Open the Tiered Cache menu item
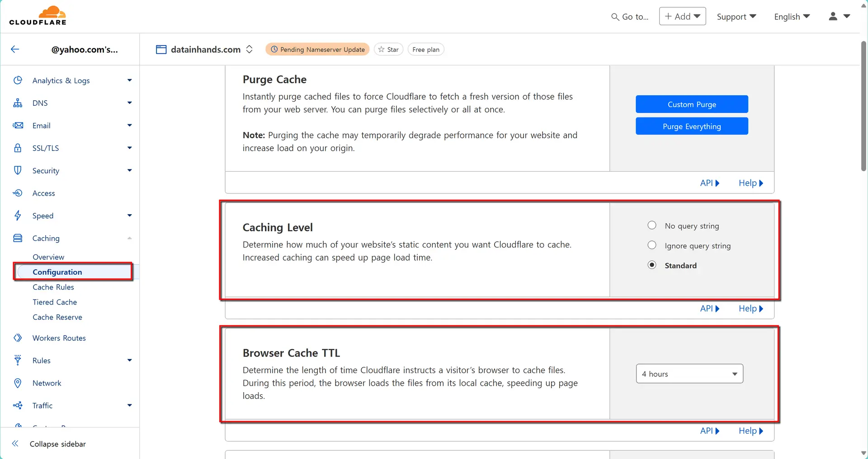Image resolution: width=868 pixels, height=459 pixels. [54, 302]
